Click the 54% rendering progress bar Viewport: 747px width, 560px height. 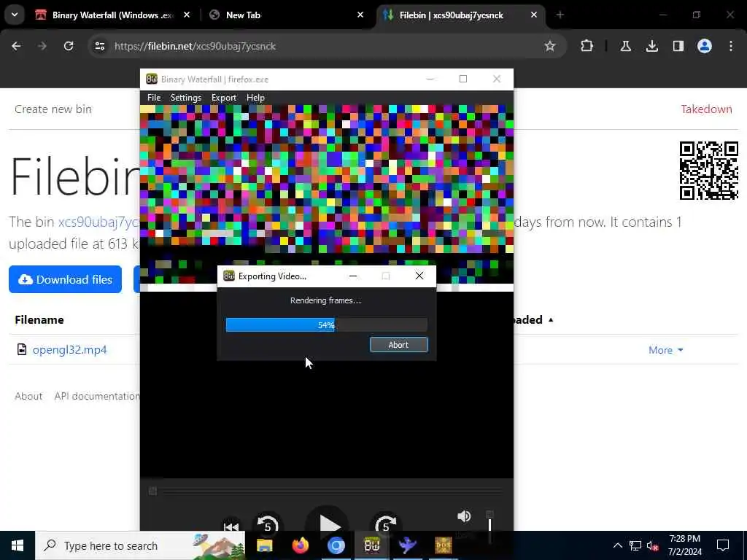pos(326,324)
